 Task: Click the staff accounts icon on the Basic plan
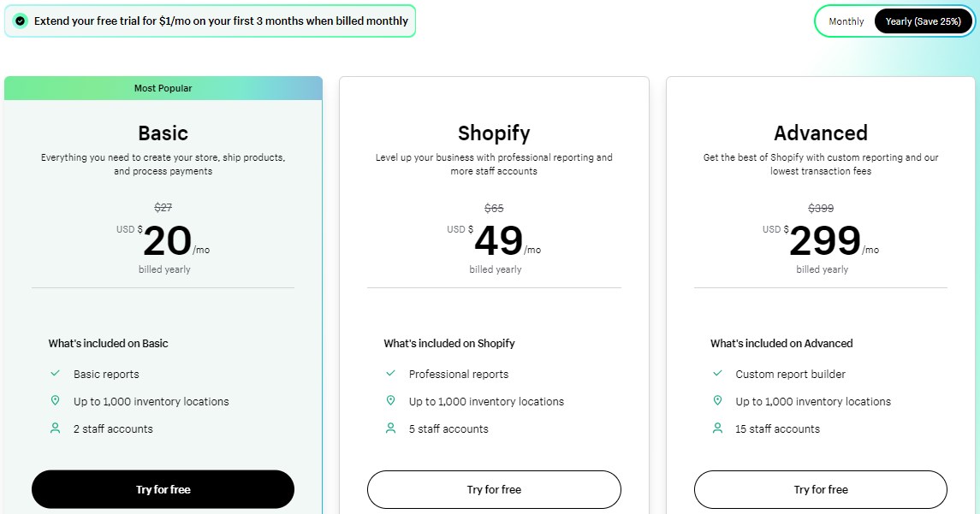[54, 428]
